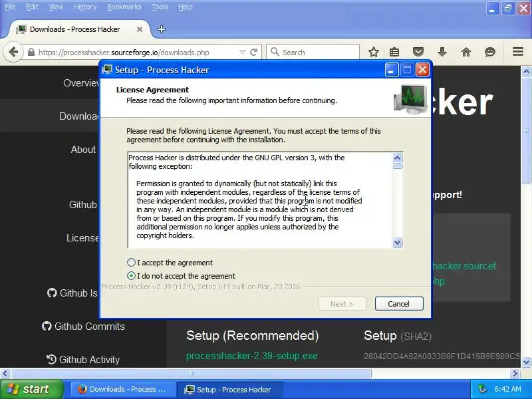This screenshot has width=532, height=399.
Task: Click the tab favicon of Process Hacker
Action: tap(21, 29)
